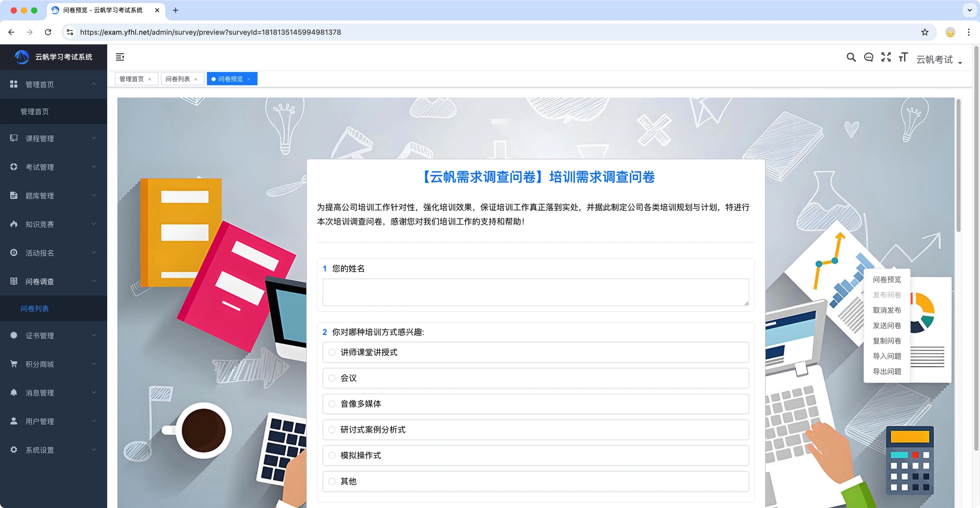Screen dimensions: 980x508
Task: Click the 知识竞赛 flame icon
Action: click(14, 224)
